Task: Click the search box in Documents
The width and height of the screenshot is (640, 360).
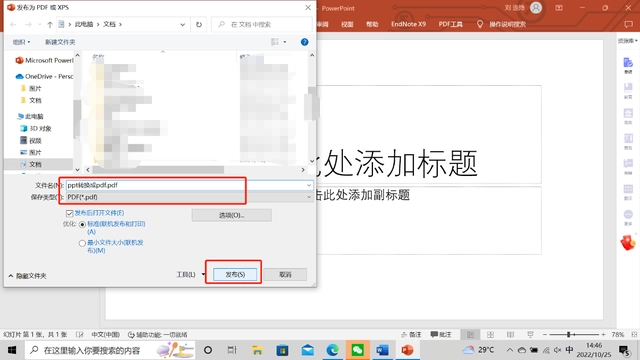Action: (262, 24)
